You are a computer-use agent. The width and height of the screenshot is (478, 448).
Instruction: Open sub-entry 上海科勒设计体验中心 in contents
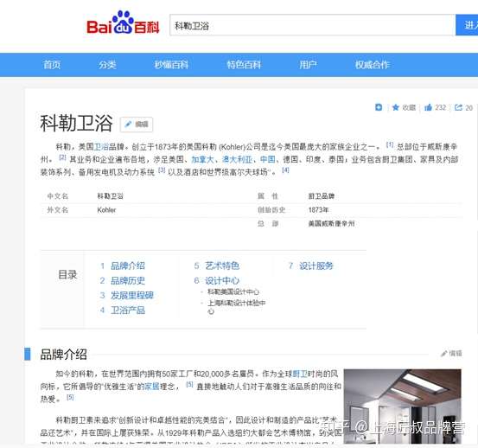pos(236,307)
